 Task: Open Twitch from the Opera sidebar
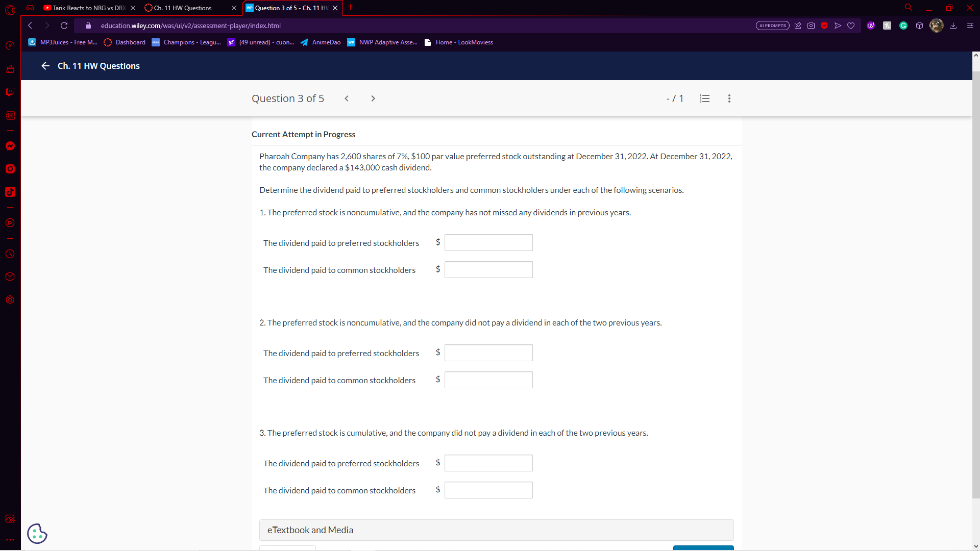point(10,92)
